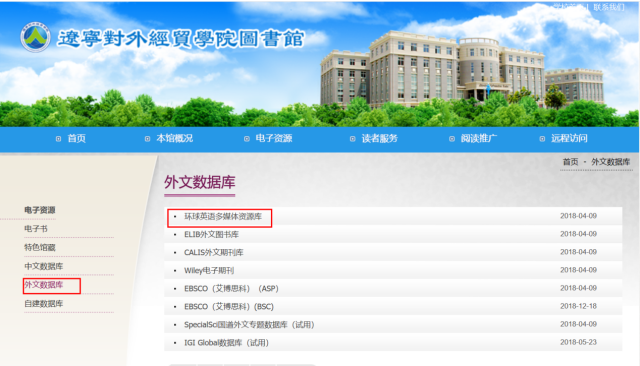Open the Wiley电子期刊 link
640x366 pixels.
209,271
